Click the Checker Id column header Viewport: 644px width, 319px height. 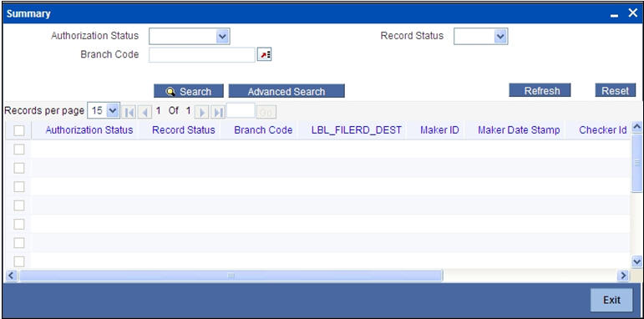603,130
